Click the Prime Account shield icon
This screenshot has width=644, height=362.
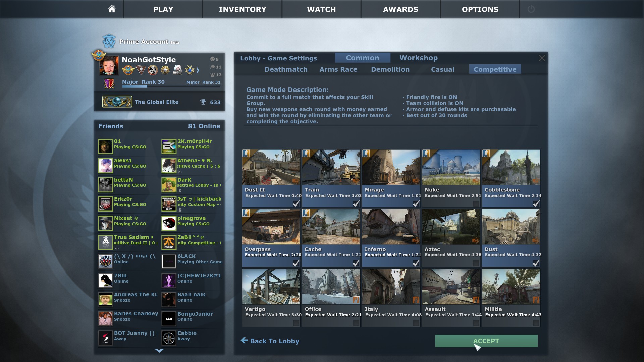(x=109, y=42)
